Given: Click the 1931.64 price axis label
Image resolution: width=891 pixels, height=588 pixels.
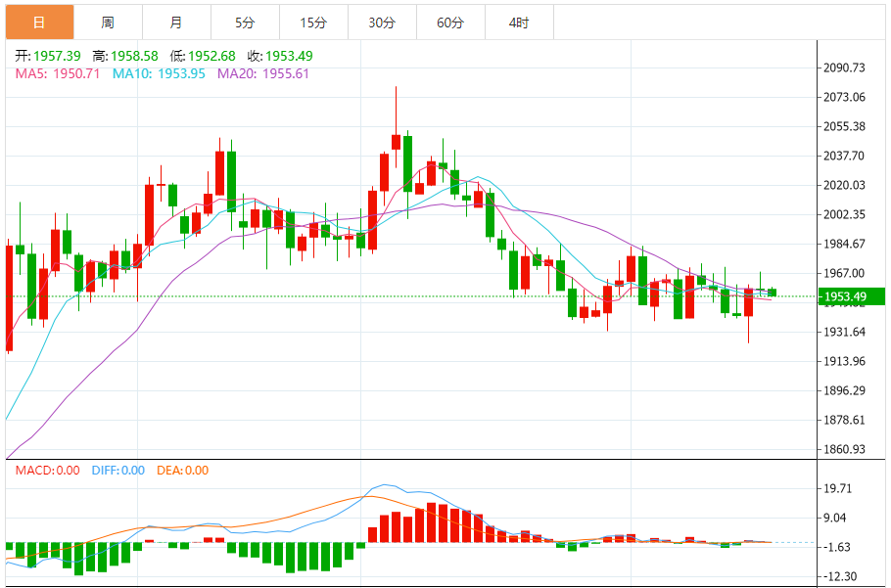Looking at the screenshot, I should (x=844, y=332).
